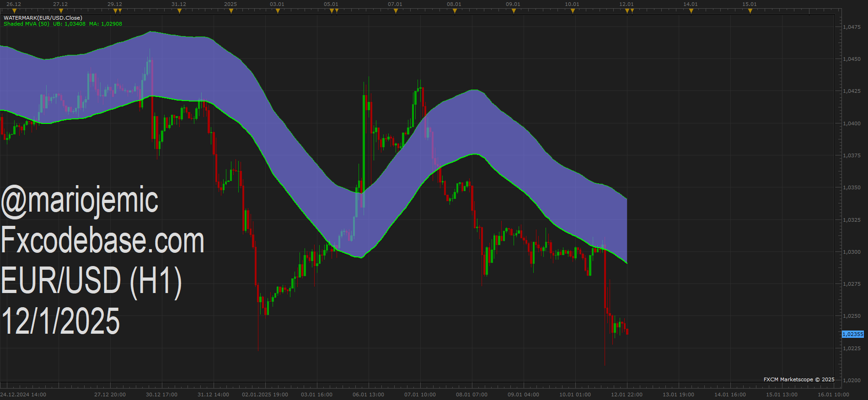Click the 1,0325 price axis label

(852, 220)
